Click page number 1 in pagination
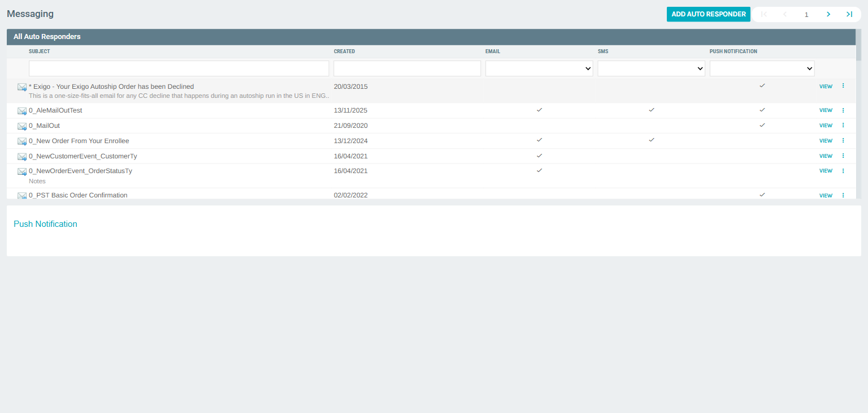Image resolution: width=868 pixels, height=413 pixels. tap(806, 15)
